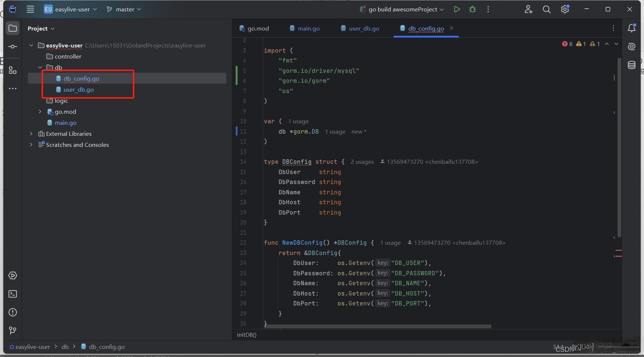Open the Commit tool window icon

click(x=13, y=46)
